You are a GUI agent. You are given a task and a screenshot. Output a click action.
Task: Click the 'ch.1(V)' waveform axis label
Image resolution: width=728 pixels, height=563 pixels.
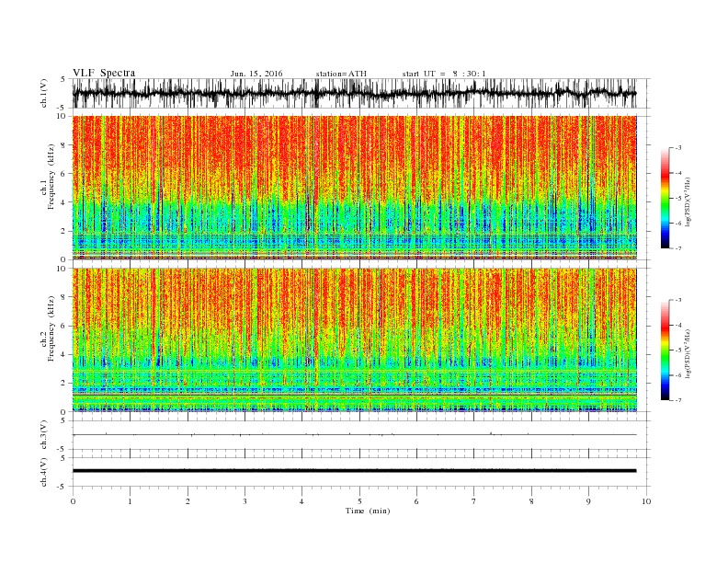43,93
